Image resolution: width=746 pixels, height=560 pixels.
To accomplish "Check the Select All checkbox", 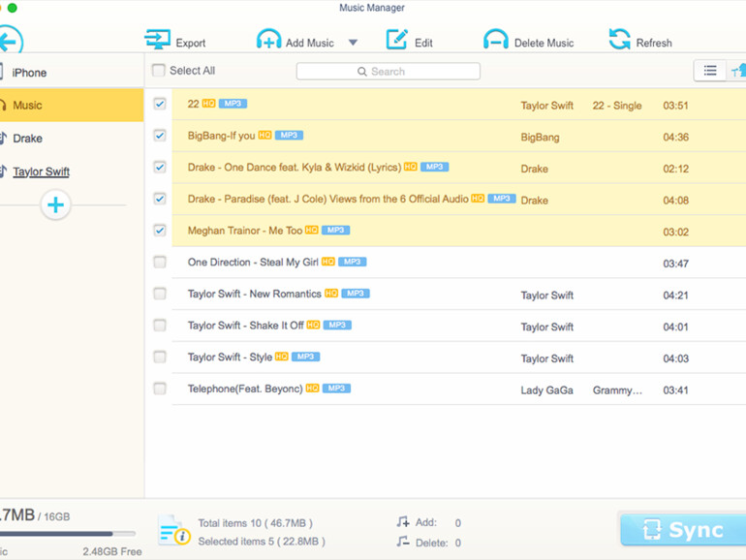I will (159, 71).
